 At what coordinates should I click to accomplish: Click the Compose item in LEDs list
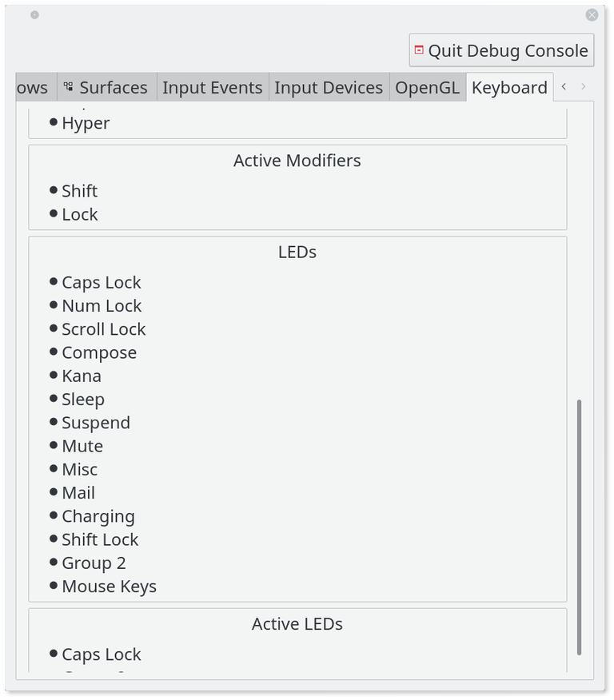(x=99, y=352)
